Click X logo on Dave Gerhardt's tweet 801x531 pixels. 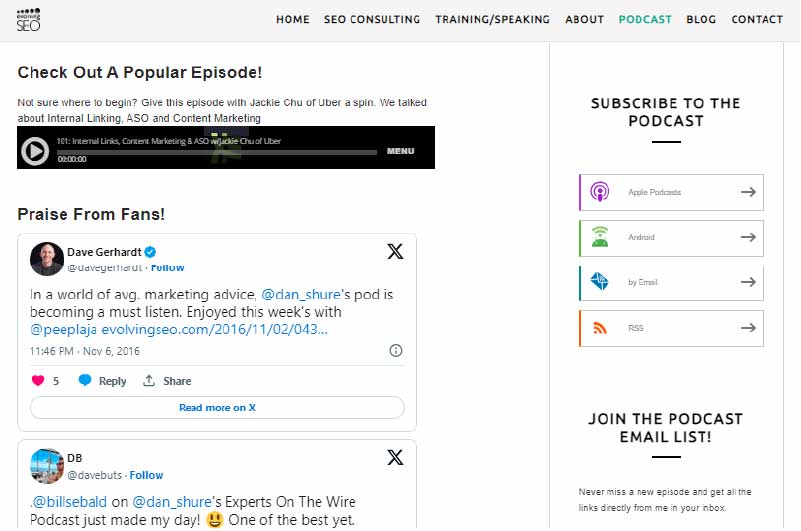coord(395,251)
